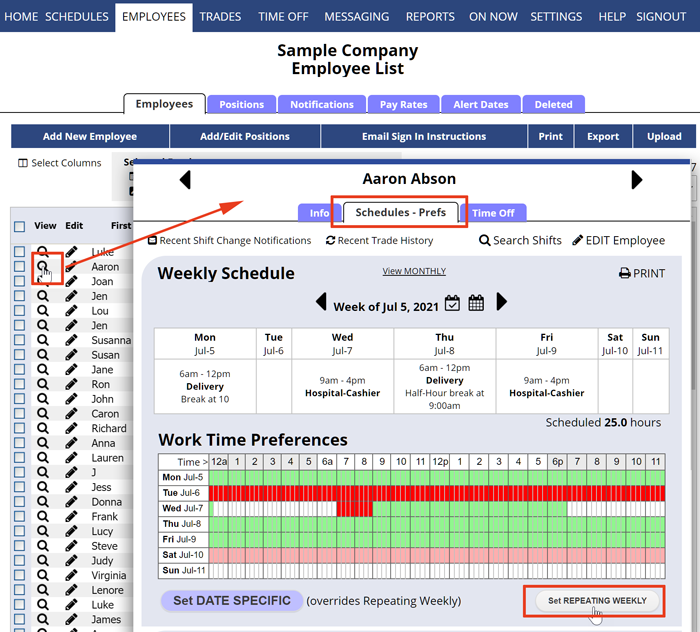Open the Info tab for Aaron Abson
This screenshot has width=700, height=632.
coord(319,213)
